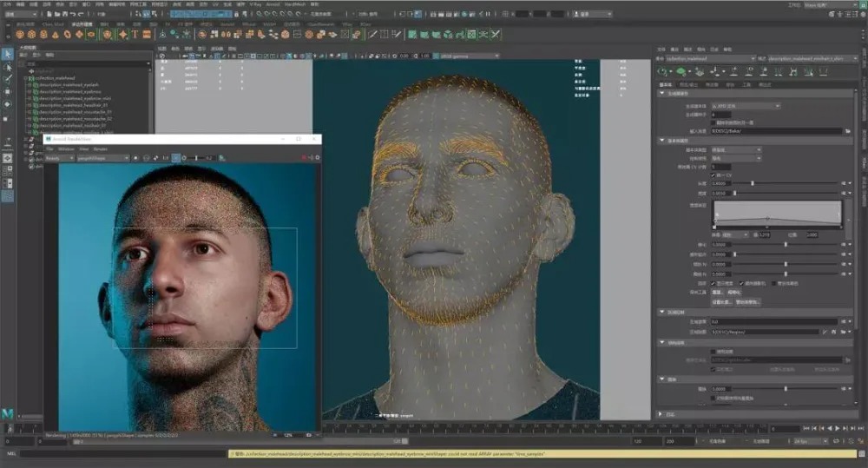Image resolution: width=868 pixels, height=468 pixels.
Task: Click the save scene icon in status line
Action: [x=65, y=14]
